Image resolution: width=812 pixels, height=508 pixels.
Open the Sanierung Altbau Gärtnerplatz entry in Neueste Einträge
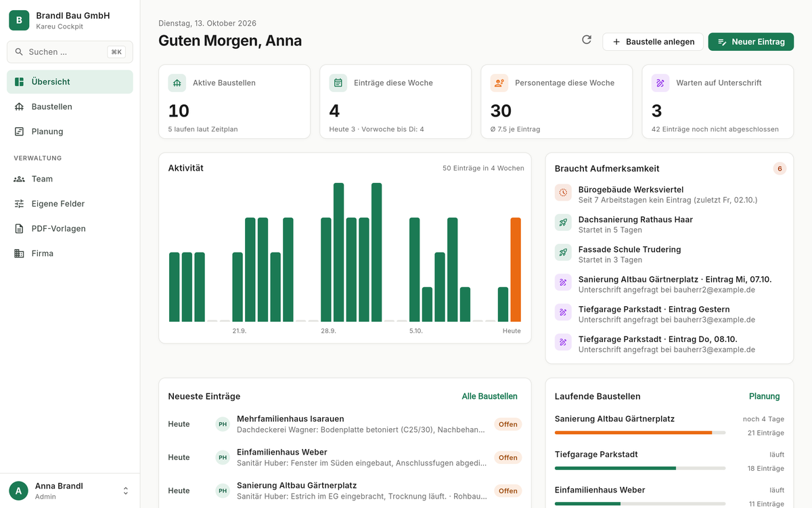point(345,490)
